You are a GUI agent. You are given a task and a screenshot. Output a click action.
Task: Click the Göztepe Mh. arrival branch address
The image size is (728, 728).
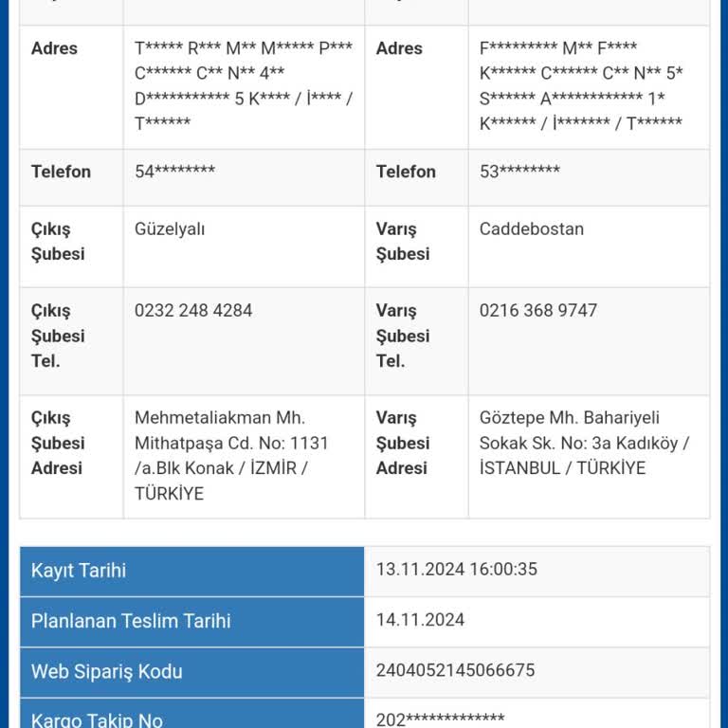pos(584,443)
